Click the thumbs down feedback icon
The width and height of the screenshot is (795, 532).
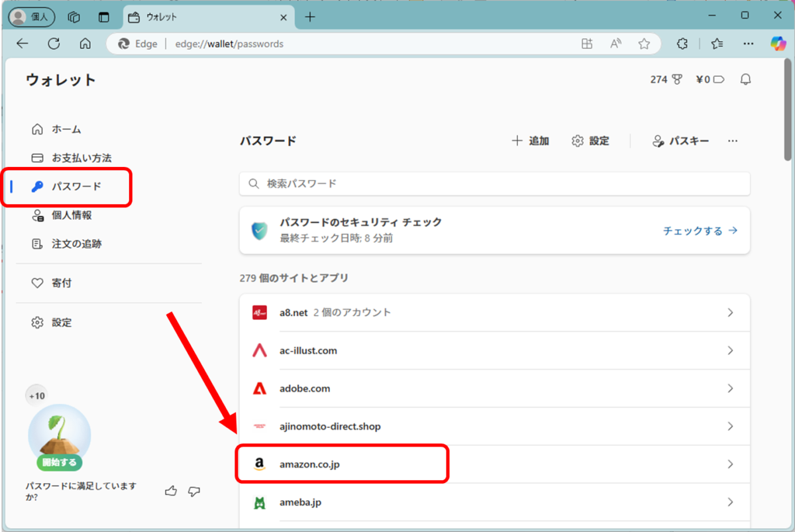point(194,491)
